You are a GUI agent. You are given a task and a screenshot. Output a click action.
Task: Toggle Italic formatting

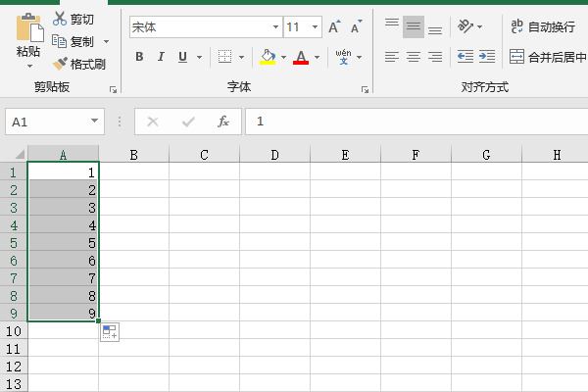tap(161, 57)
